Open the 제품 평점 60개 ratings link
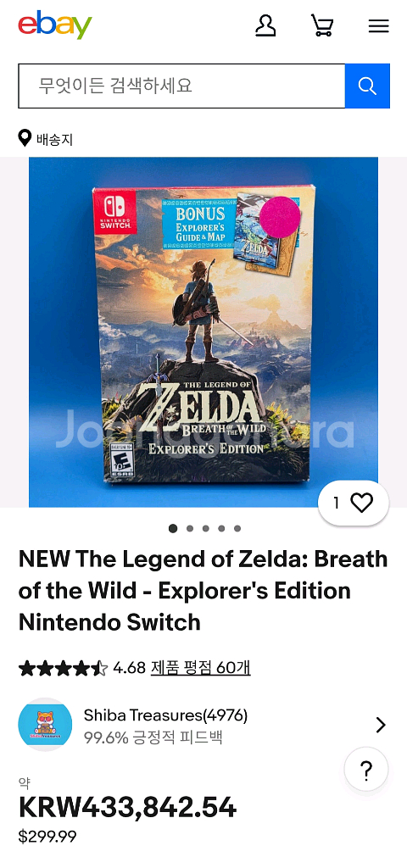This screenshot has width=407, height=868. pyautogui.click(x=200, y=668)
